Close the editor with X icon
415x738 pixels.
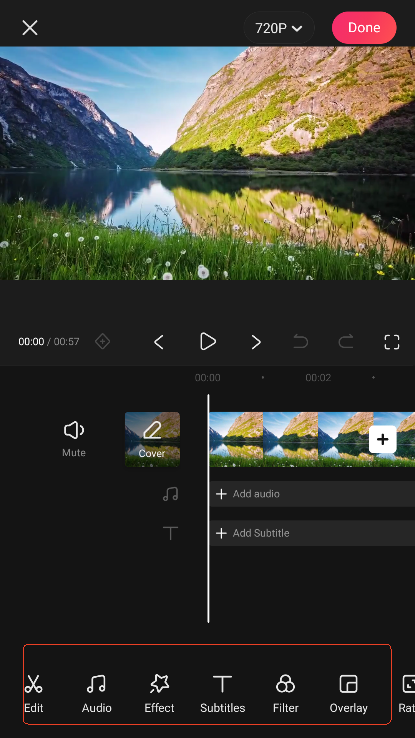pyautogui.click(x=30, y=28)
